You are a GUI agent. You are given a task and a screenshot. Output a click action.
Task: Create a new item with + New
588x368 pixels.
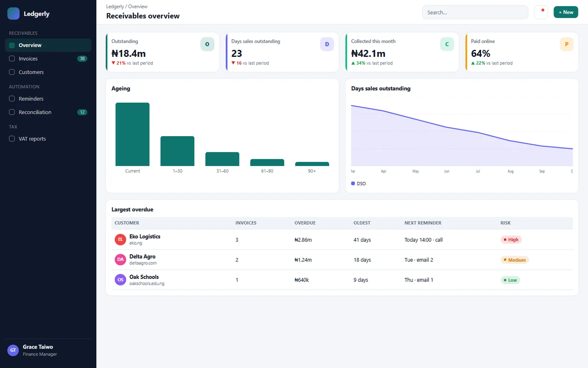coord(566,12)
